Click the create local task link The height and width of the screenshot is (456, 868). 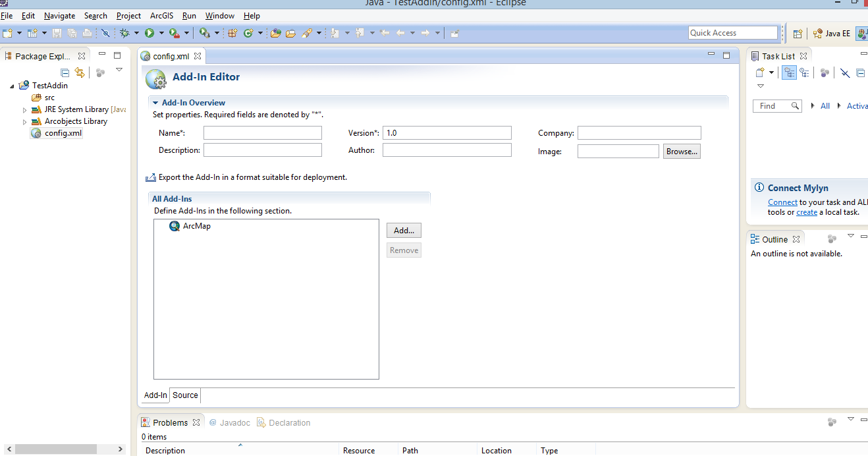click(807, 212)
